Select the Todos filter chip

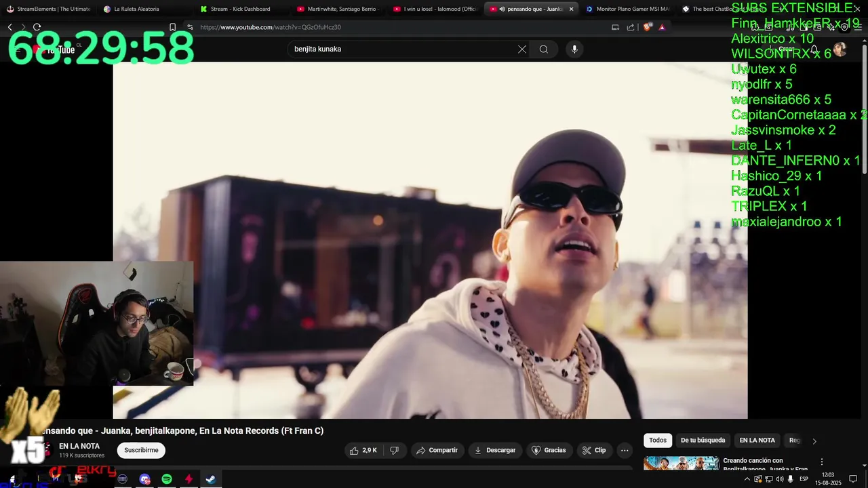pos(658,441)
